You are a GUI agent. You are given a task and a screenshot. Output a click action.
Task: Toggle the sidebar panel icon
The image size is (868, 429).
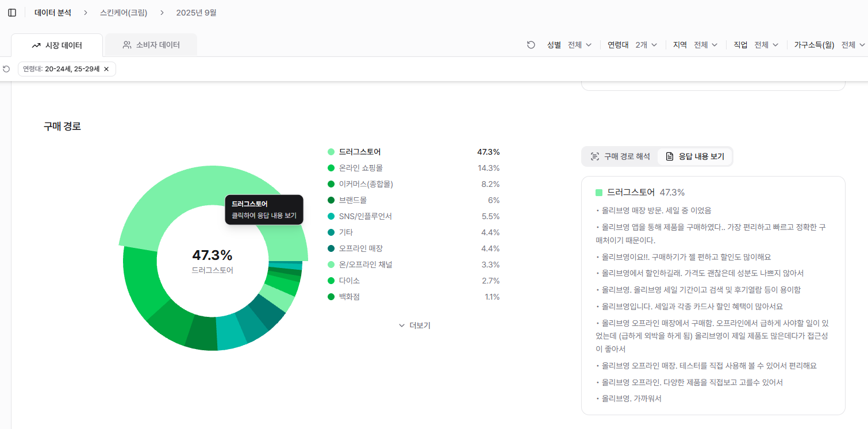12,13
